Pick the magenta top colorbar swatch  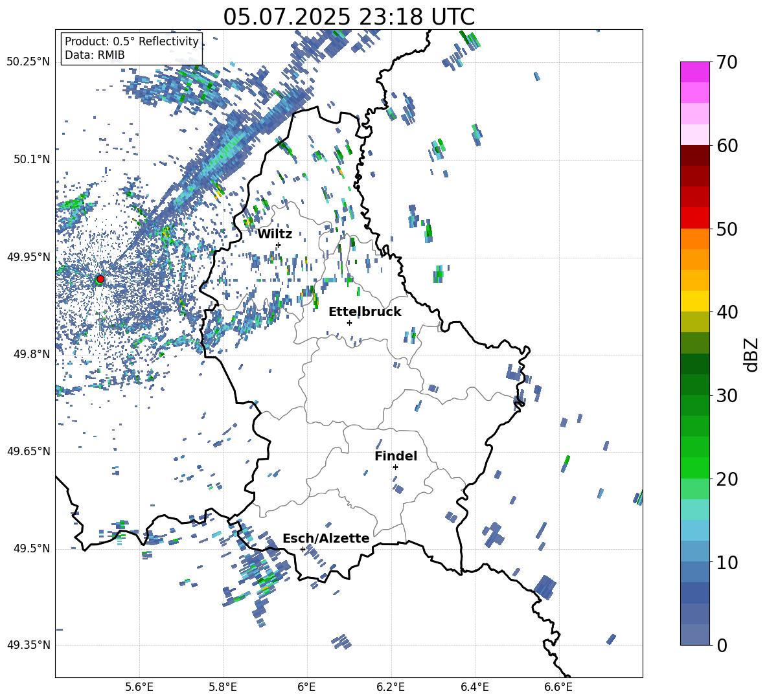click(x=694, y=72)
